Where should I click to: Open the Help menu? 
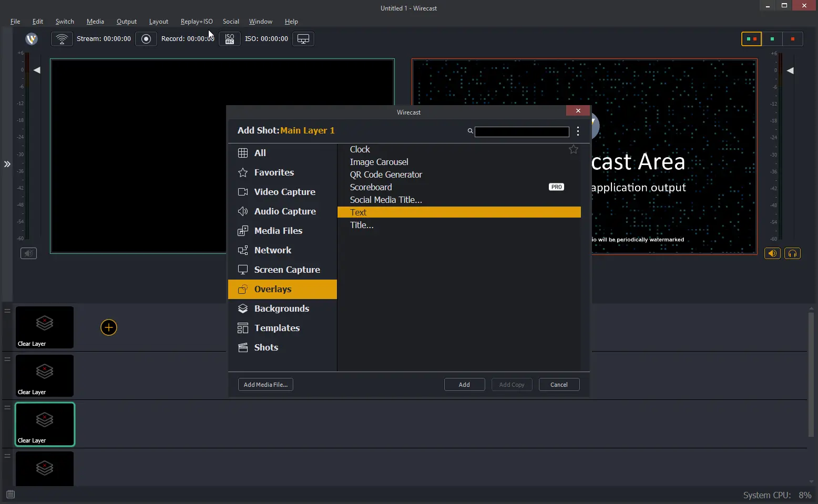tap(291, 22)
